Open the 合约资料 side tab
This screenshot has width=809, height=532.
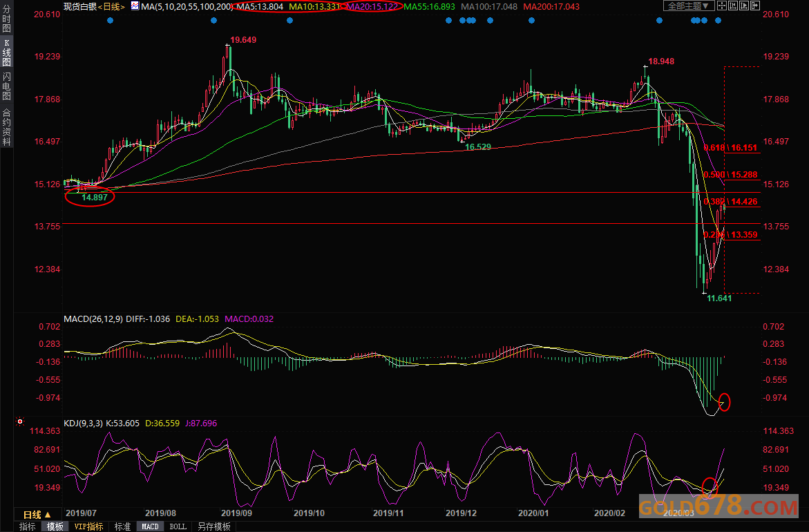tap(7, 127)
